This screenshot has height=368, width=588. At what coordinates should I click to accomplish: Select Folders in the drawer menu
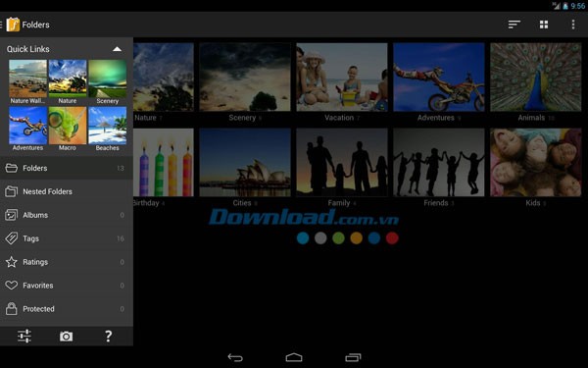point(67,168)
